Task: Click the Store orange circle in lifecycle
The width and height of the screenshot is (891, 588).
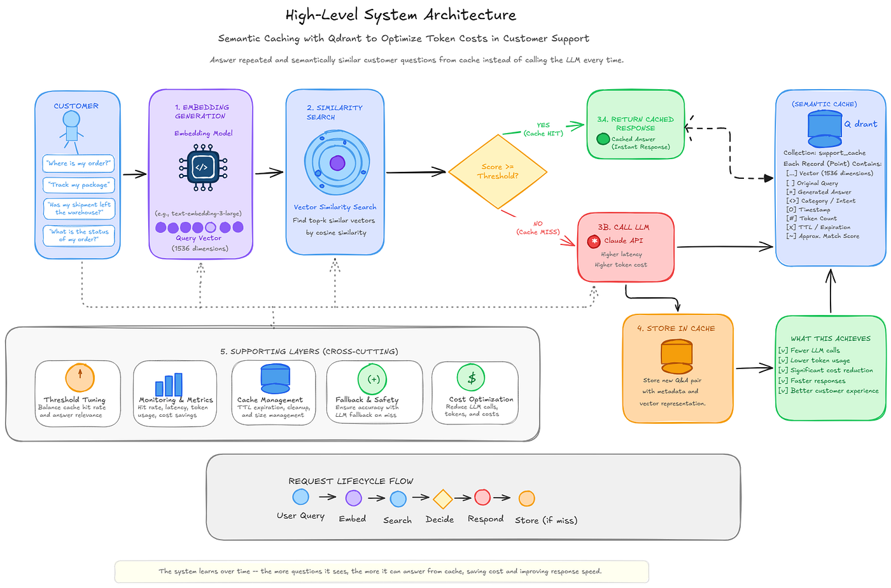Action: click(527, 498)
